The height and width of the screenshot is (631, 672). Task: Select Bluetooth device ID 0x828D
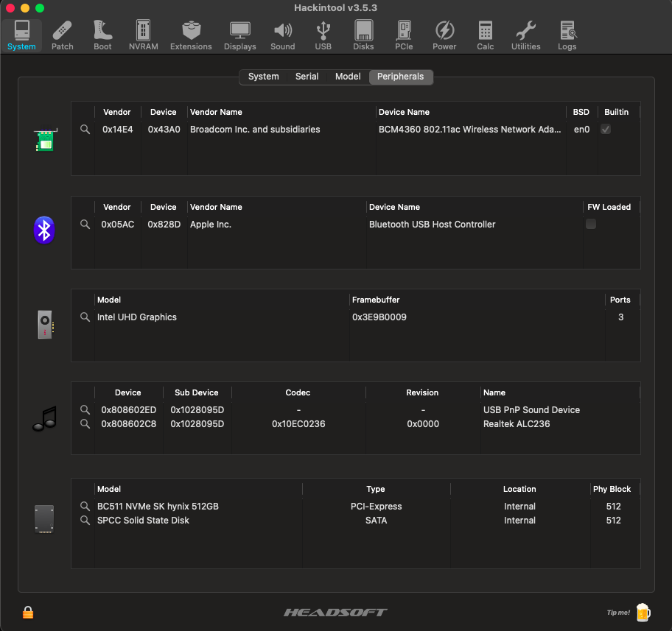(164, 225)
